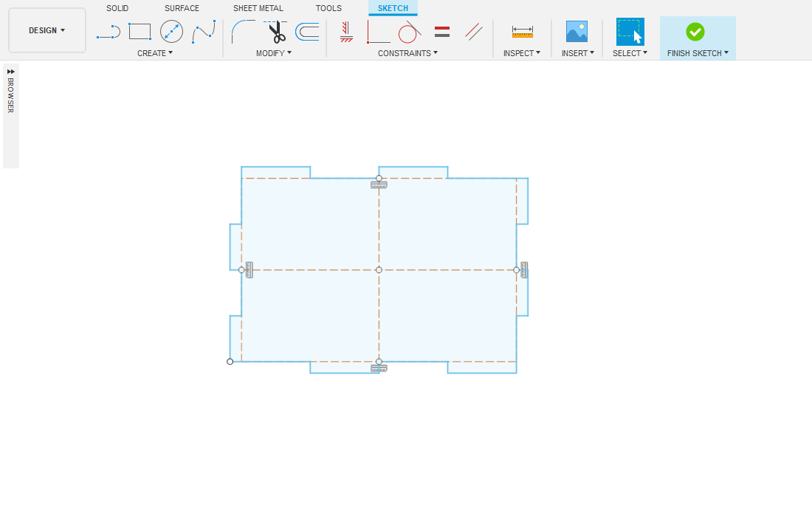Viewport: 812px width, 517px height.
Task: Switch to the SURFACE tab
Action: pos(182,8)
